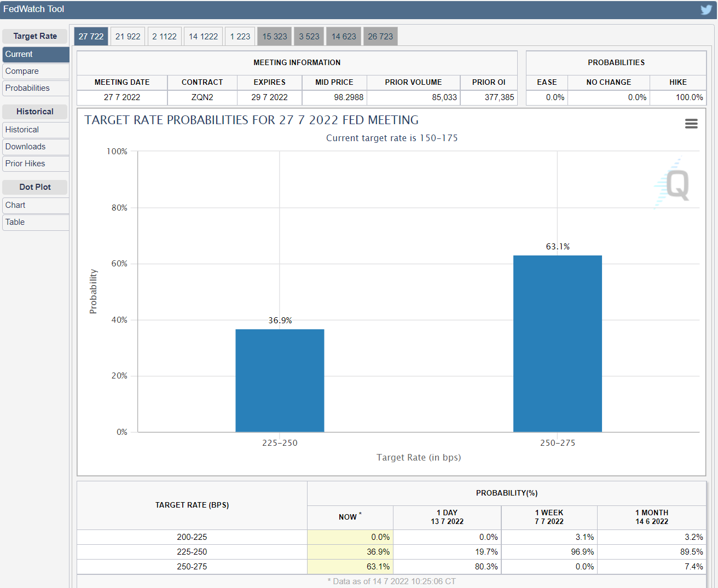Open the Dot Plot Table item
718x588 pixels.
coord(36,222)
